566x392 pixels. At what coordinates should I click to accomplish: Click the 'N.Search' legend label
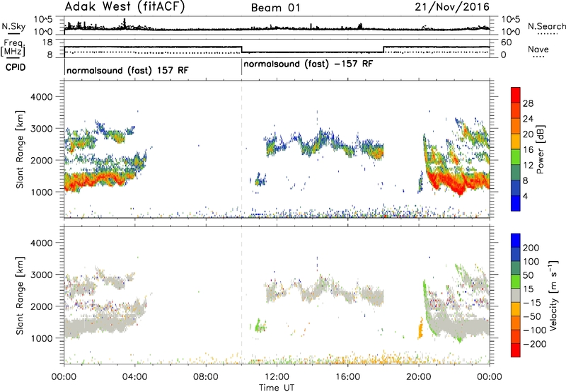(547, 26)
